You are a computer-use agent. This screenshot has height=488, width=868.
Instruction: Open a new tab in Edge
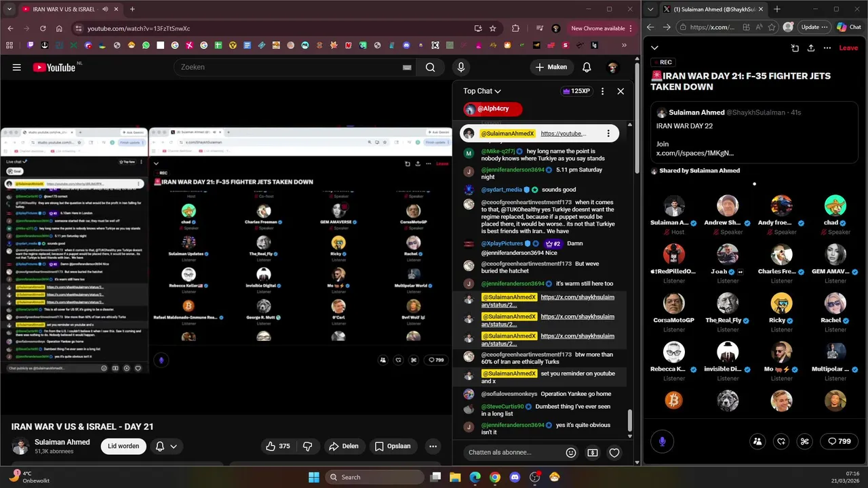pos(777,9)
